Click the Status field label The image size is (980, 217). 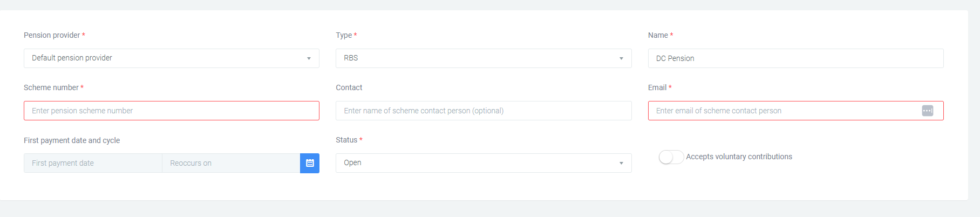(346, 140)
